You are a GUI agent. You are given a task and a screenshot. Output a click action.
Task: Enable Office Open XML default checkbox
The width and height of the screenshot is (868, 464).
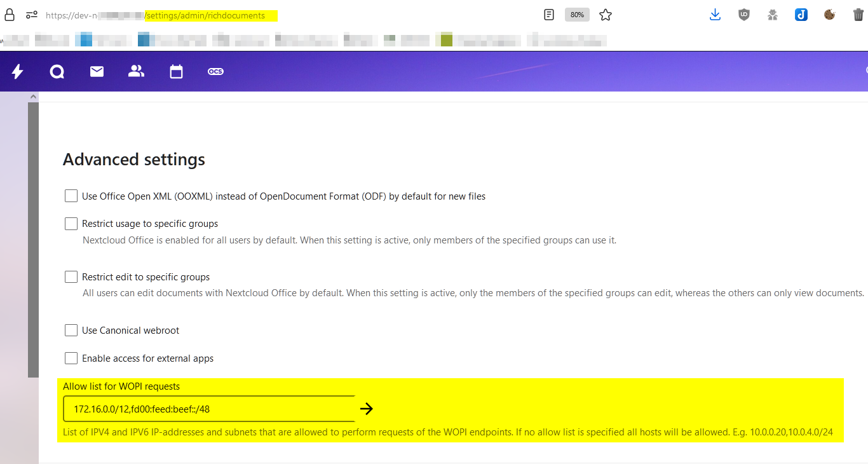coord(71,196)
